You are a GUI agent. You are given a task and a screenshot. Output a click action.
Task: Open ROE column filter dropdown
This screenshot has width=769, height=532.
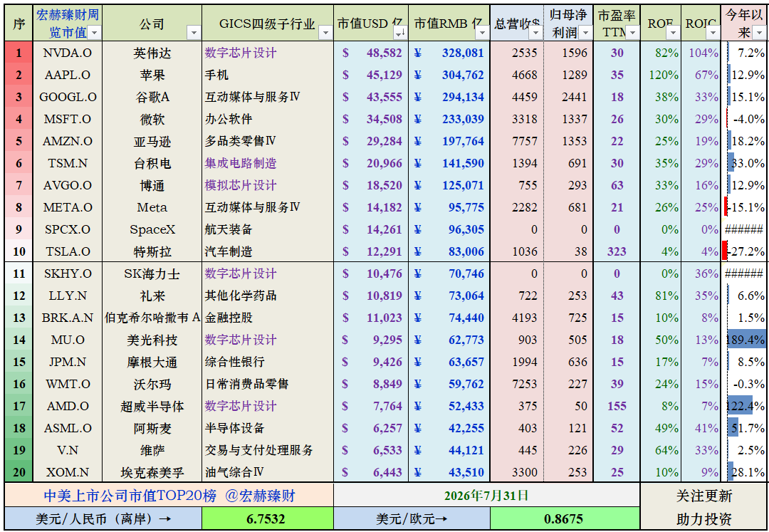[672, 33]
